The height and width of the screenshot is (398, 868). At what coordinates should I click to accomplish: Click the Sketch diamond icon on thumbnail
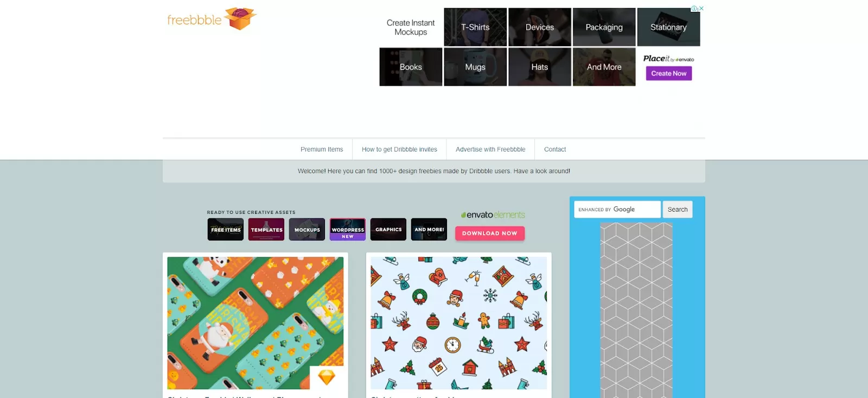click(x=327, y=377)
